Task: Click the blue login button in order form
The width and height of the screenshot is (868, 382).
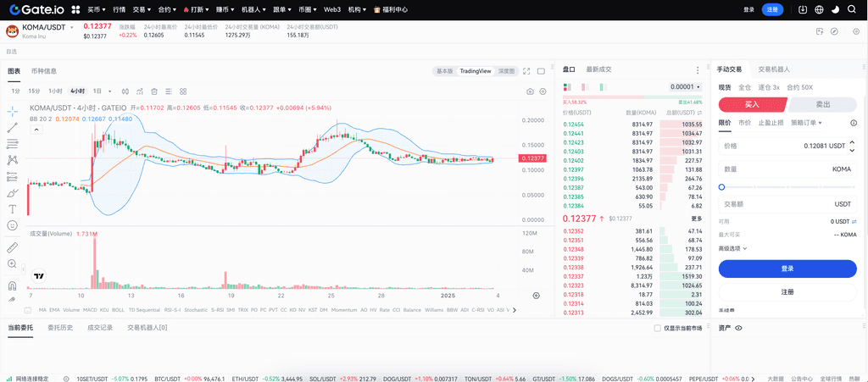Action: click(x=787, y=269)
